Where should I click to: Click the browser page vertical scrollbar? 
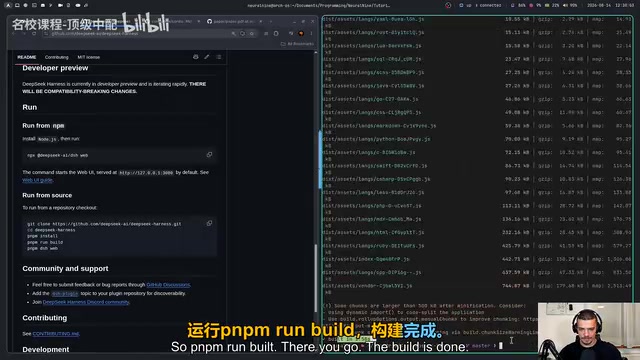click(316, 278)
